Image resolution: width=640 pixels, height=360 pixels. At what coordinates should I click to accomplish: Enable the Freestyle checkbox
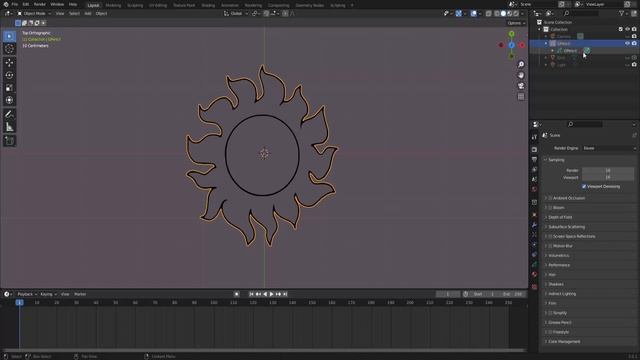(550, 332)
